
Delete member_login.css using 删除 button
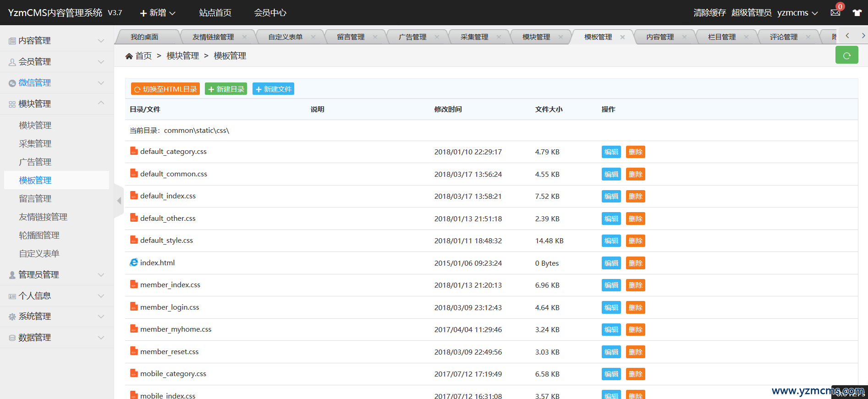tap(635, 308)
